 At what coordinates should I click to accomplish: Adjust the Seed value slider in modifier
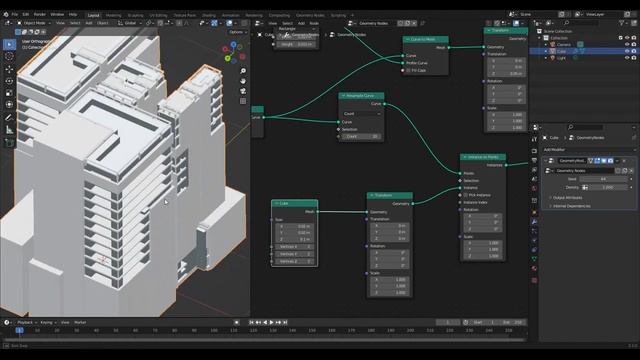point(603,179)
